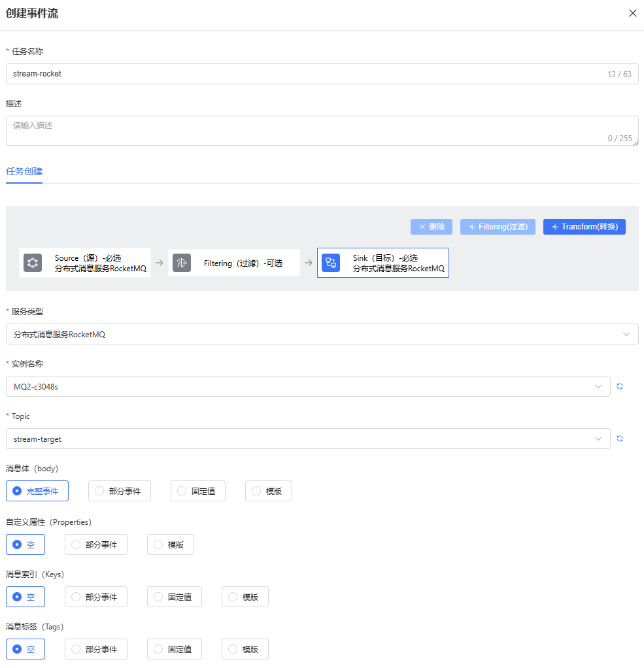The width and height of the screenshot is (644, 668).
Task: Select 模版 for Keys
Action: click(x=245, y=597)
